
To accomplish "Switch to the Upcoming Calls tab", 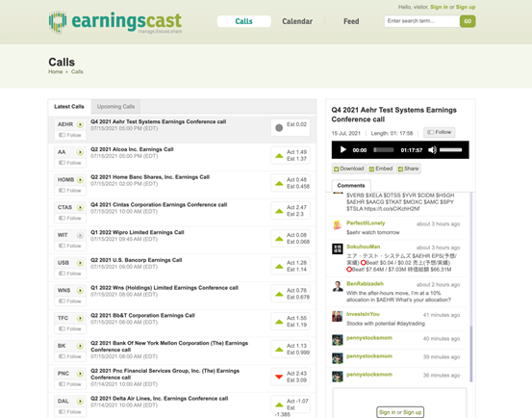I will point(115,107).
